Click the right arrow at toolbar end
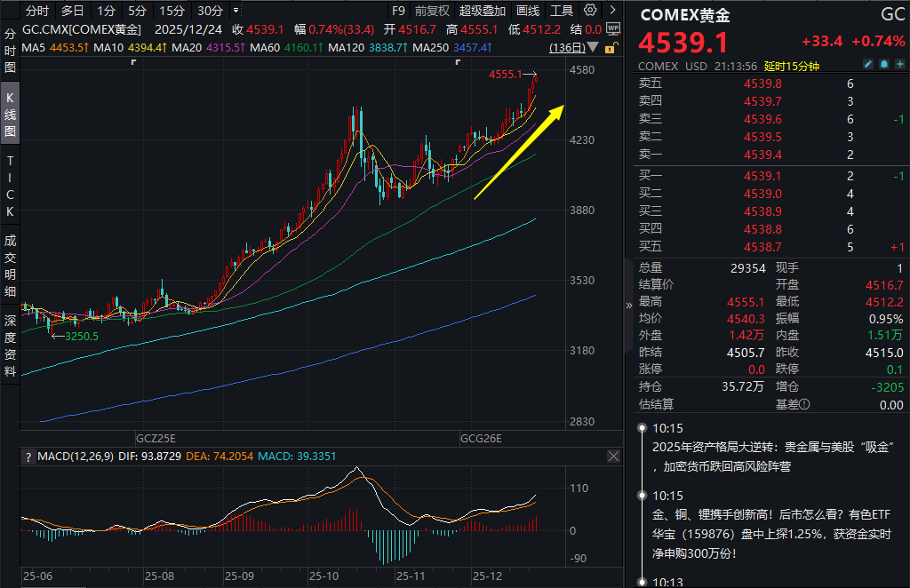 click(x=613, y=12)
